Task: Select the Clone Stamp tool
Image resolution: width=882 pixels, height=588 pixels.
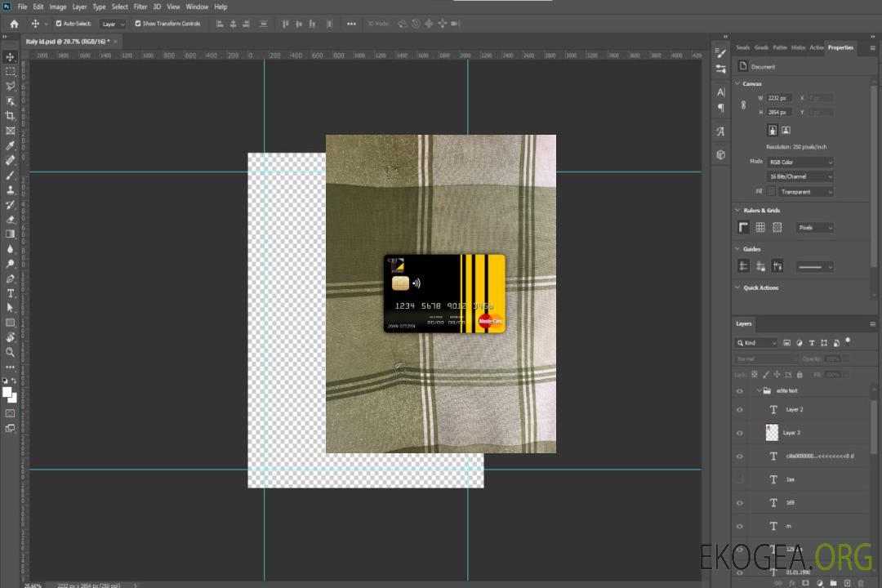Action: point(10,190)
